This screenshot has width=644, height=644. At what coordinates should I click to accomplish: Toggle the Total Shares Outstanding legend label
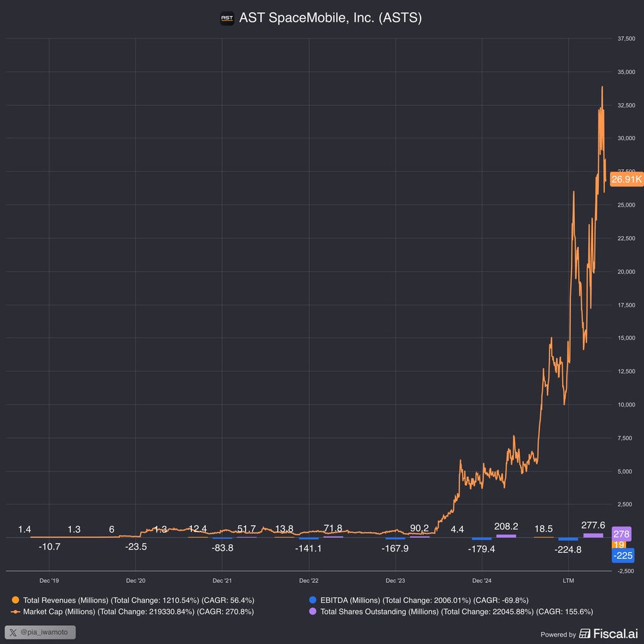[456, 612]
